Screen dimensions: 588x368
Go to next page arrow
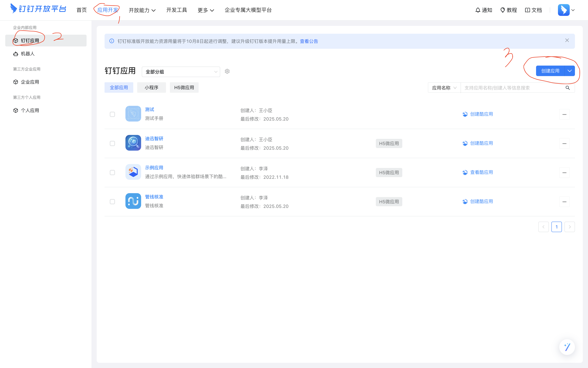pyautogui.click(x=570, y=227)
